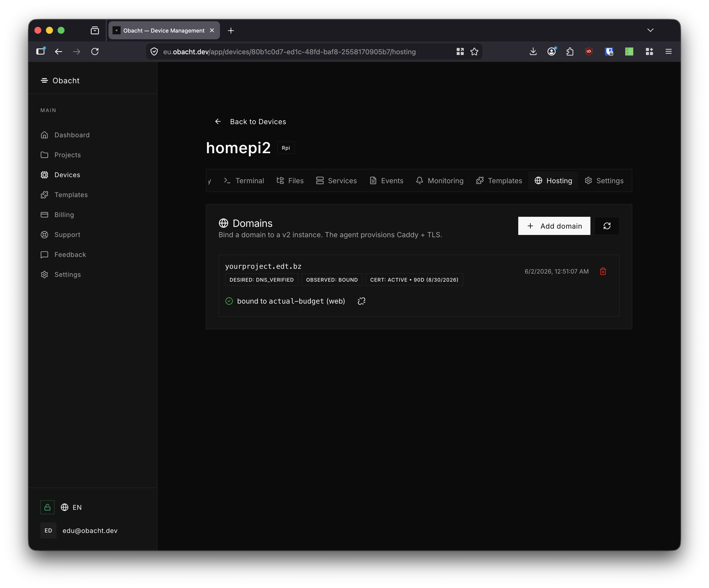Click the green square extension icon
Screen dimensions: 709x588
pyautogui.click(x=629, y=51)
